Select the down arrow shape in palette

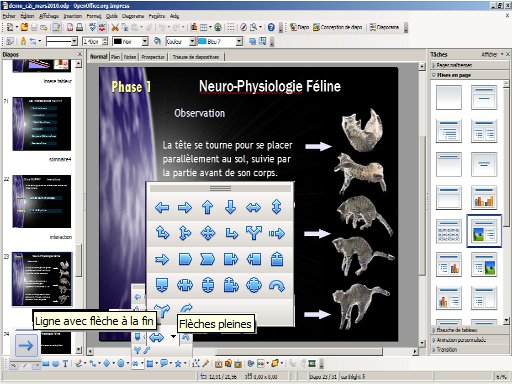pos(230,207)
